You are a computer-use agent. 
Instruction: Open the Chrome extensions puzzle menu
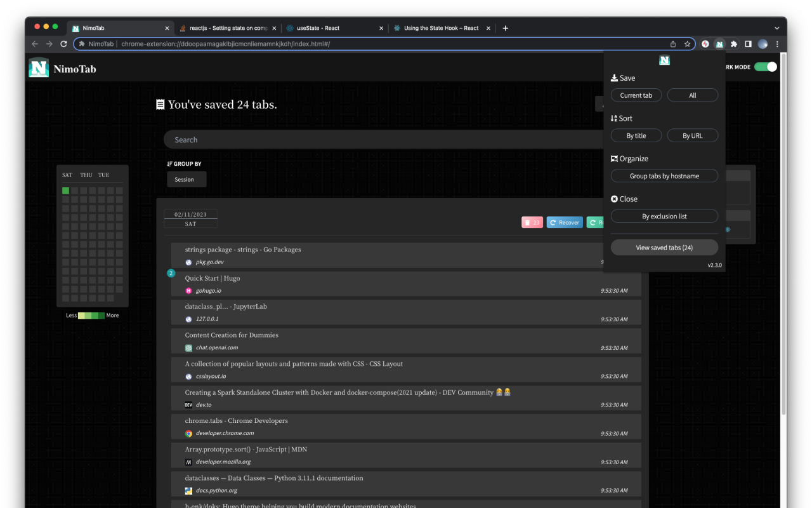click(x=734, y=44)
